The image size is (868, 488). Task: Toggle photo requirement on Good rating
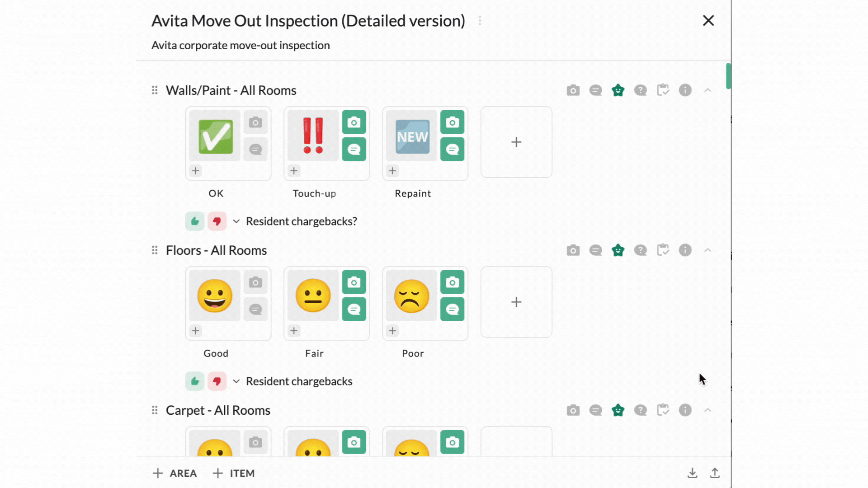pyautogui.click(x=255, y=282)
